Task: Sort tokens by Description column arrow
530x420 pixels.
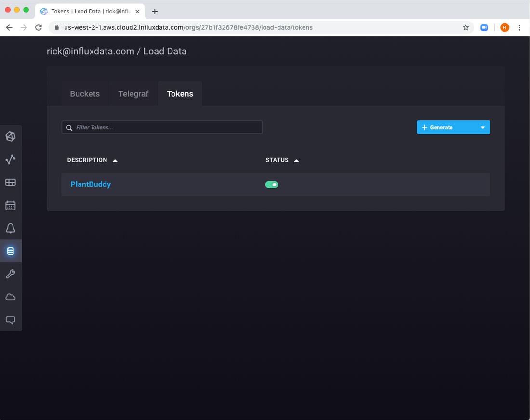Action: pyautogui.click(x=115, y=160)
